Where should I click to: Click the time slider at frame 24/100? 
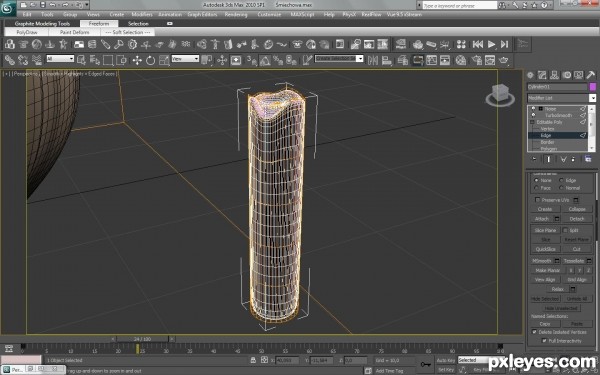[142, 339]
